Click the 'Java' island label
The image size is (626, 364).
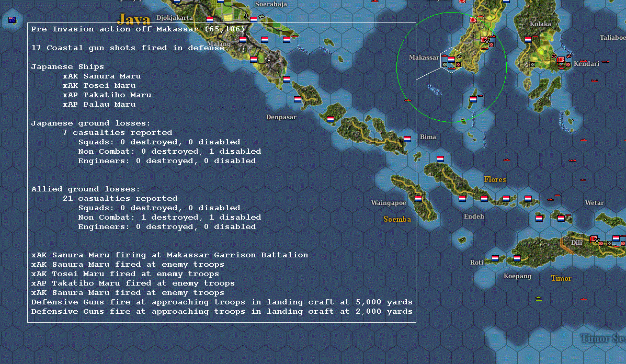pyautogui.click(x=134, y=19)
